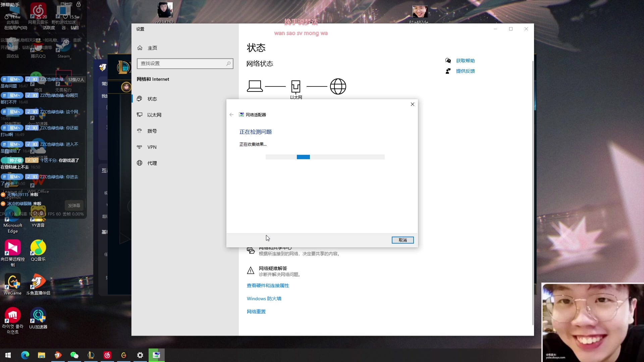Open League of Legends taskbar icon

[91, 355]
